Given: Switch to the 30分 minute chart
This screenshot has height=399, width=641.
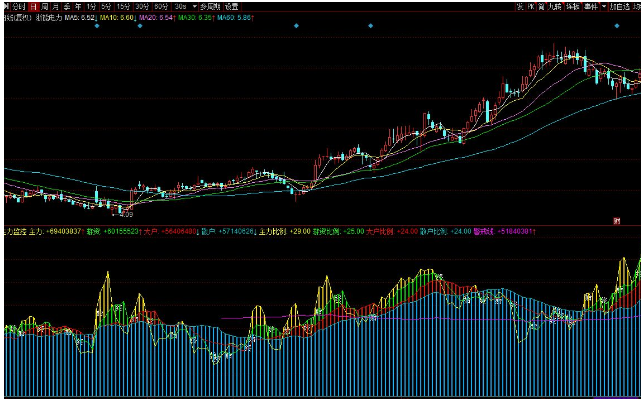Looking at the screenshot, I should pos(142,7).
